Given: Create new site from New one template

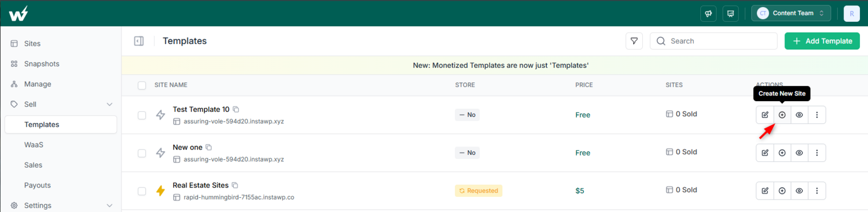Looking at the screenshot, I should [782, 153].
